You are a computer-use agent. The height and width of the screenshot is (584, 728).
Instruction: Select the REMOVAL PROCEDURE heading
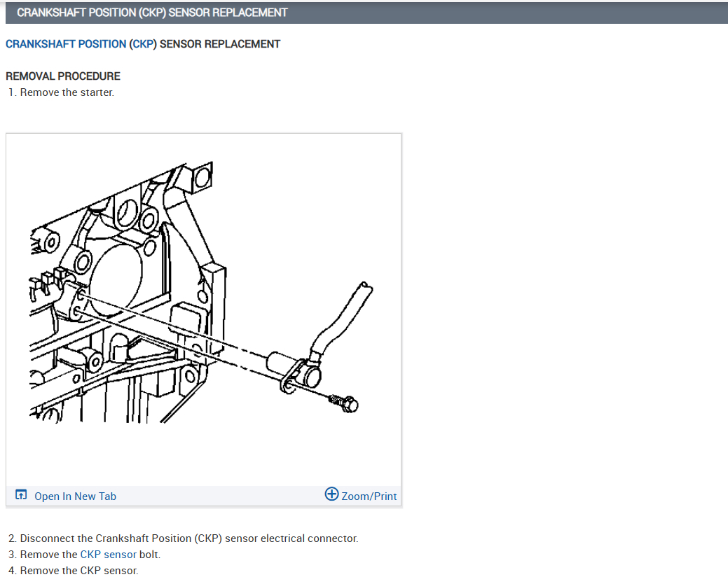[63, 76]
